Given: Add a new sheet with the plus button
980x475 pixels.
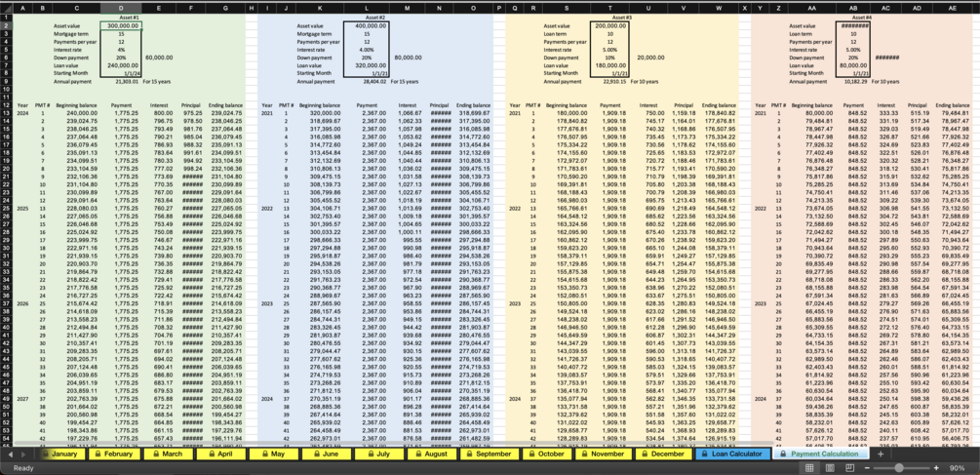Looking at the screenshot, I should pos(880,455).
